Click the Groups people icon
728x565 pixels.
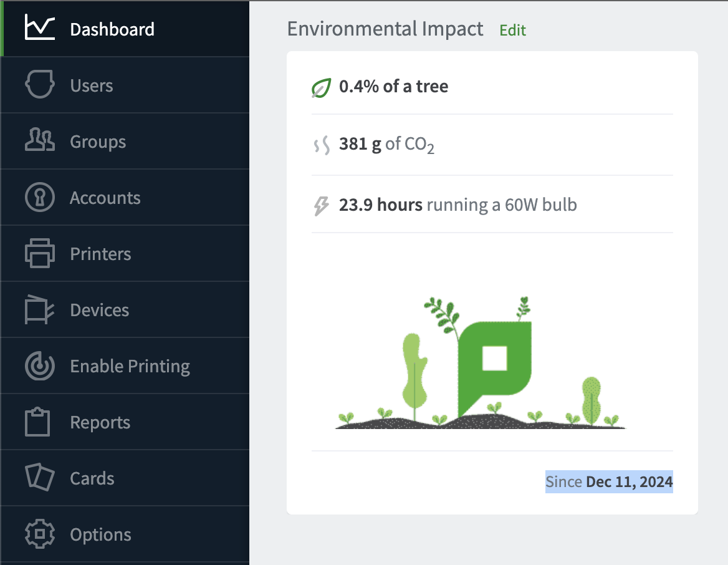40,141
